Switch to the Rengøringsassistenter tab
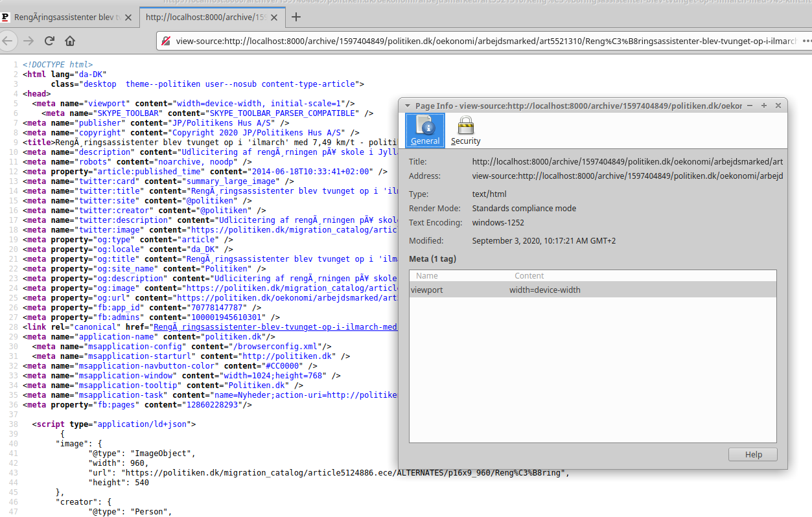812x517 pixels. pyautogui.click(x=69, y=18)
